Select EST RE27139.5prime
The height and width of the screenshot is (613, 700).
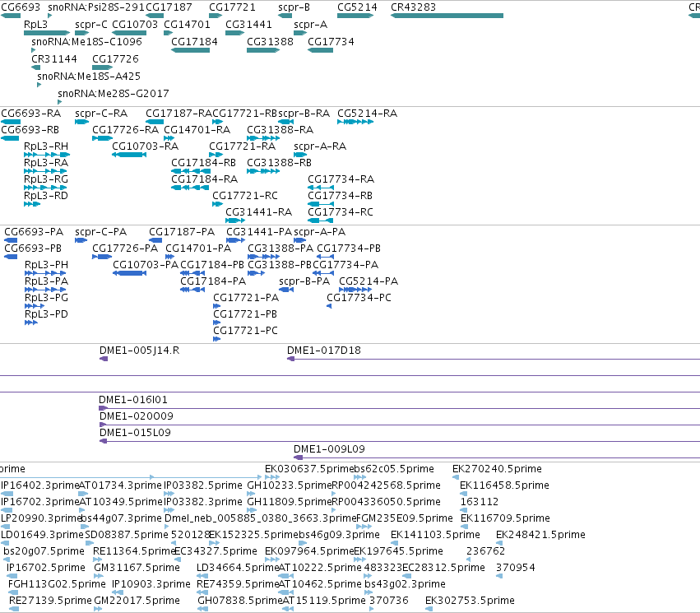(14, 609)
